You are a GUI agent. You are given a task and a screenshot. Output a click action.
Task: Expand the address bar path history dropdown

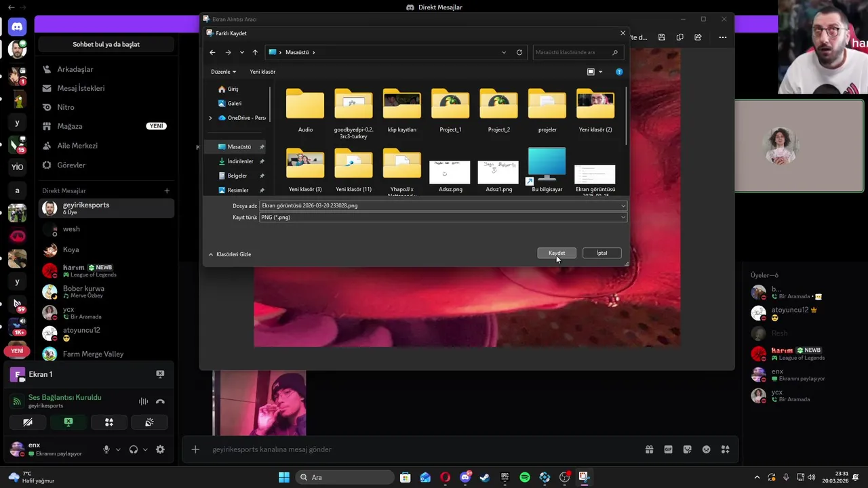[x=504, y=52]
